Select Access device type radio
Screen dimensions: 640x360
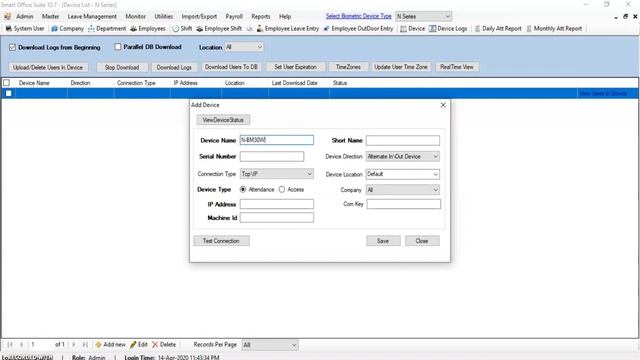pyautogui.click(x=282, y=189)
